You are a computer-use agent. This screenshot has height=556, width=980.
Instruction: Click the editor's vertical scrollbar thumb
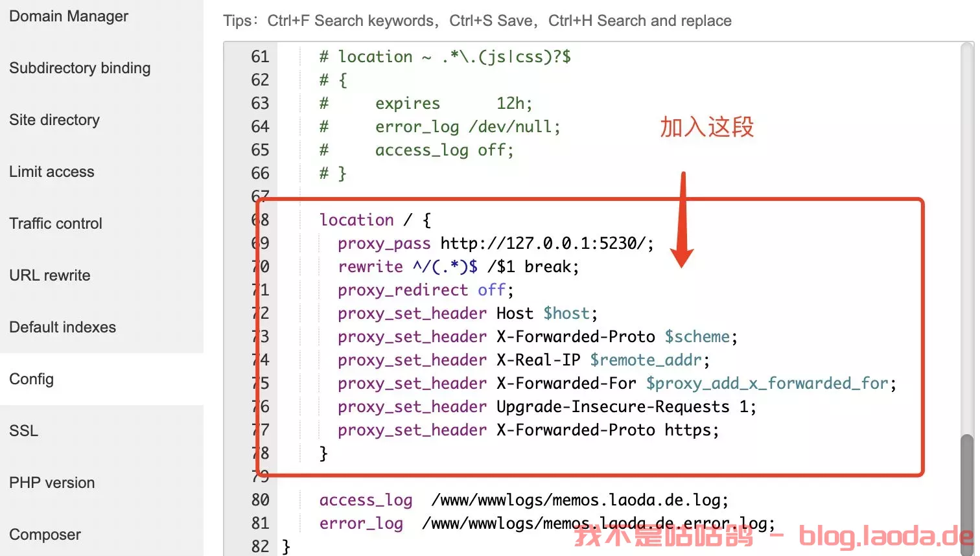pyautogui.click(x=966, y=492)
